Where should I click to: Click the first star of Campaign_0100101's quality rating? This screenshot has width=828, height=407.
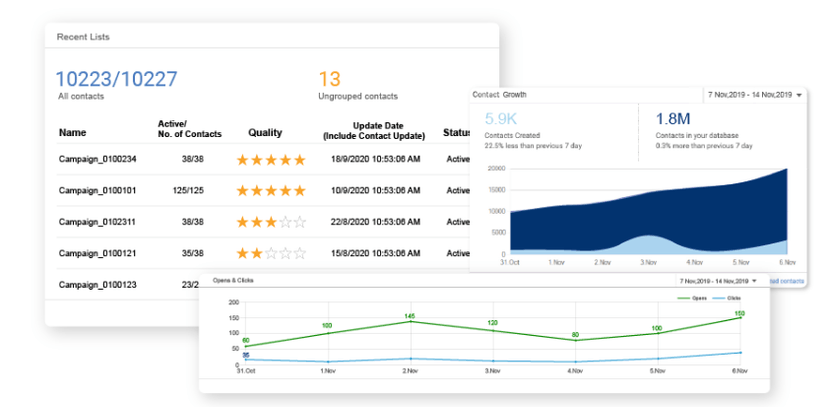(x=242, y=191)
